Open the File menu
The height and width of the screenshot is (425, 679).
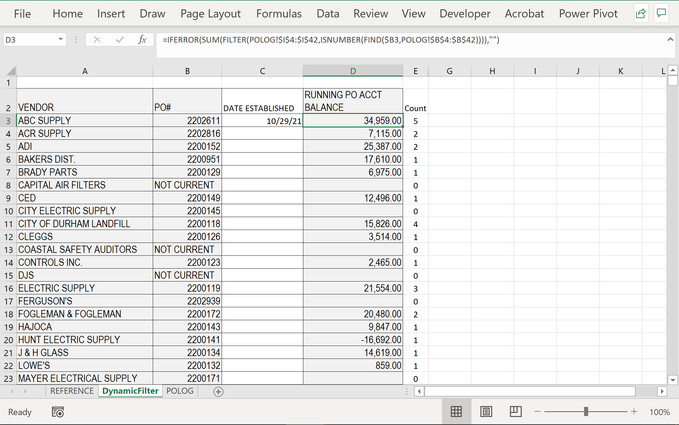22,14
